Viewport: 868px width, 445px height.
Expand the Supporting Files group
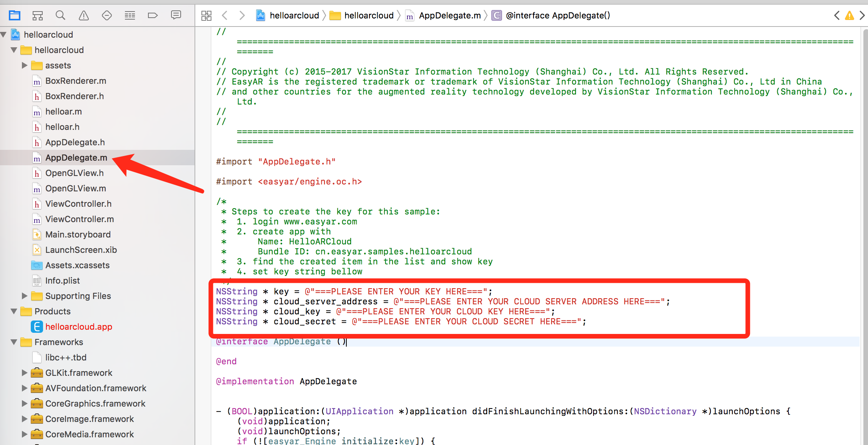pos(24,296)
